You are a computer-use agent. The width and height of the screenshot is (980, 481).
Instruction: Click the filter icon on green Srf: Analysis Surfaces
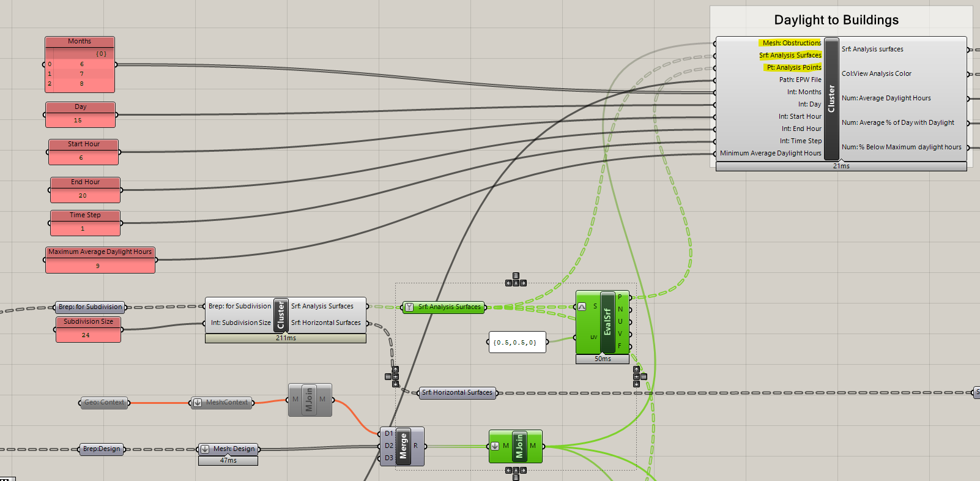[409, 307]
